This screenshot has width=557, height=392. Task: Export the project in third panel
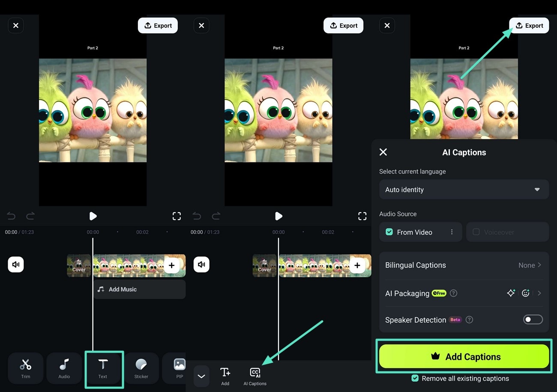coord(529,26)
